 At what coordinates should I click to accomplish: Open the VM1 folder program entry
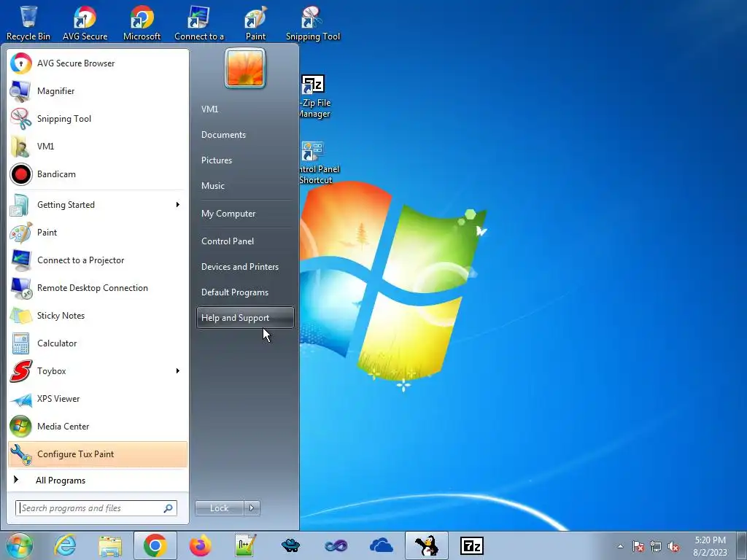[98, 146]
